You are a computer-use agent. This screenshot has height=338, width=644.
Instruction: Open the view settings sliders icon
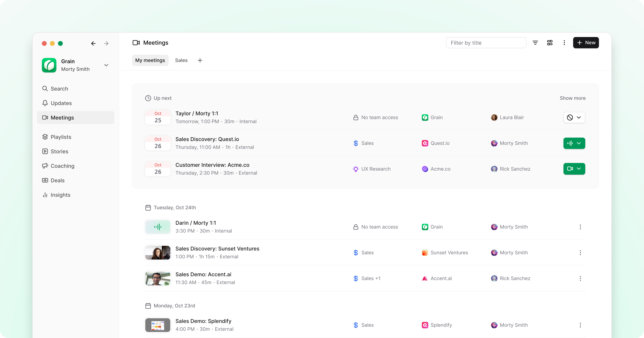point(549,43)
